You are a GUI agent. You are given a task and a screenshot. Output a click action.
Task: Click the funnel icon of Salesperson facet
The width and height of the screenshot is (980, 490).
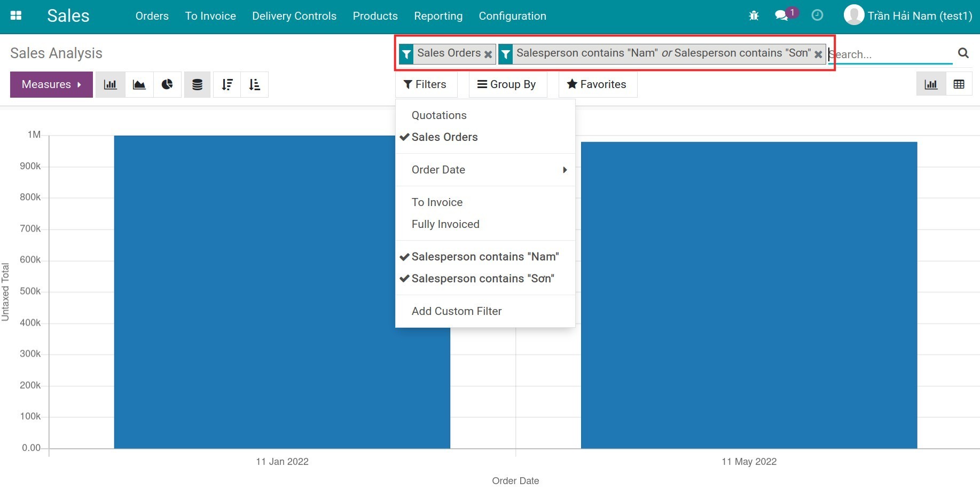click(506, 54)
